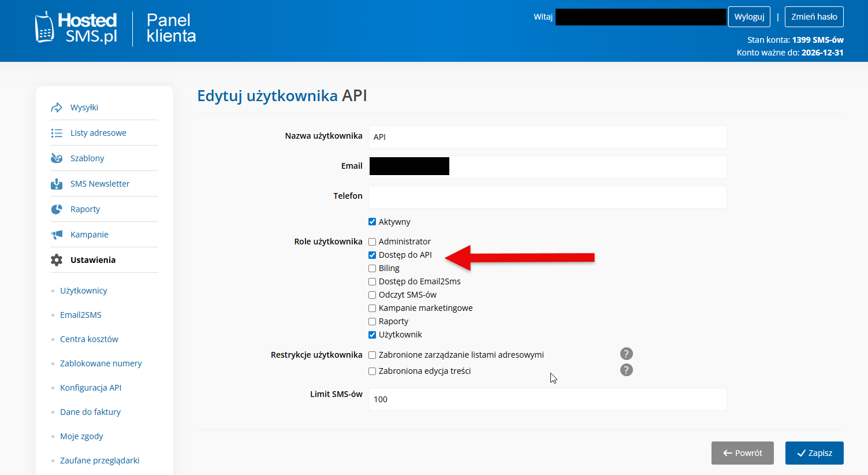Uncheck the Użytkownik role checkbox
This screenshot has width=868, height=475.
(x=372, y=335)
